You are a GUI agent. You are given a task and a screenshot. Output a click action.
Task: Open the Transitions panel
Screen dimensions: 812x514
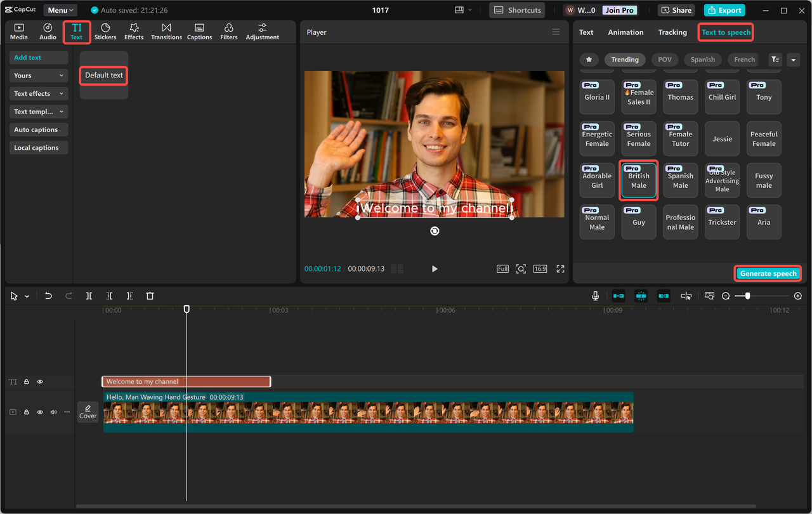[166, 31]
